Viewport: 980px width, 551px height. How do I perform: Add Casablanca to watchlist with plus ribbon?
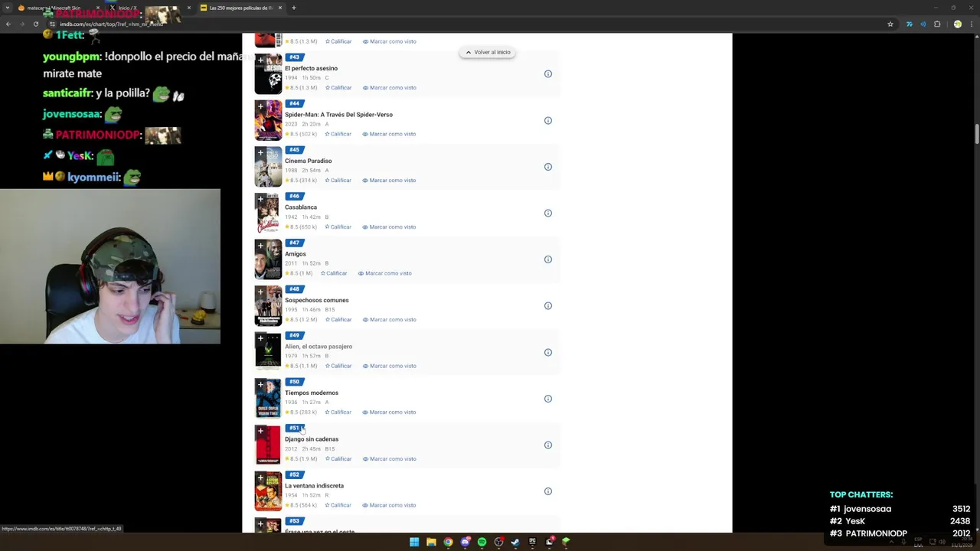coord(260,200)
